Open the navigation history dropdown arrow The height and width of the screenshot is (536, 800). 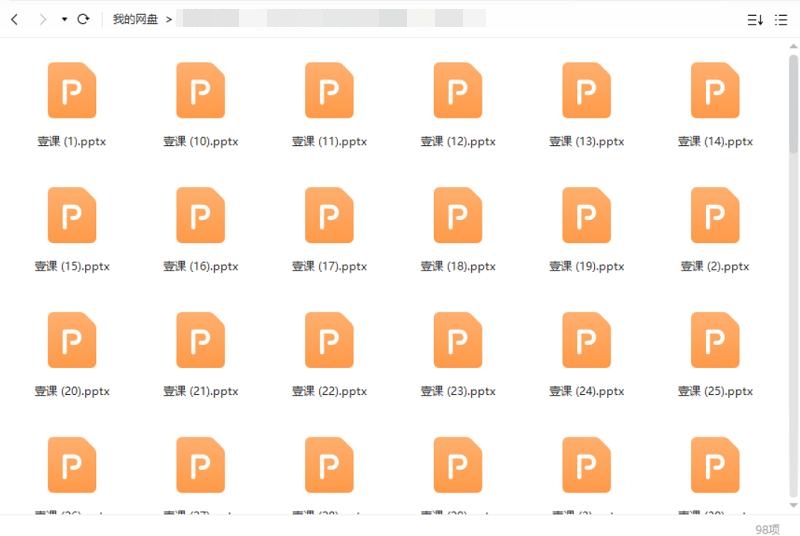[64, 19]
